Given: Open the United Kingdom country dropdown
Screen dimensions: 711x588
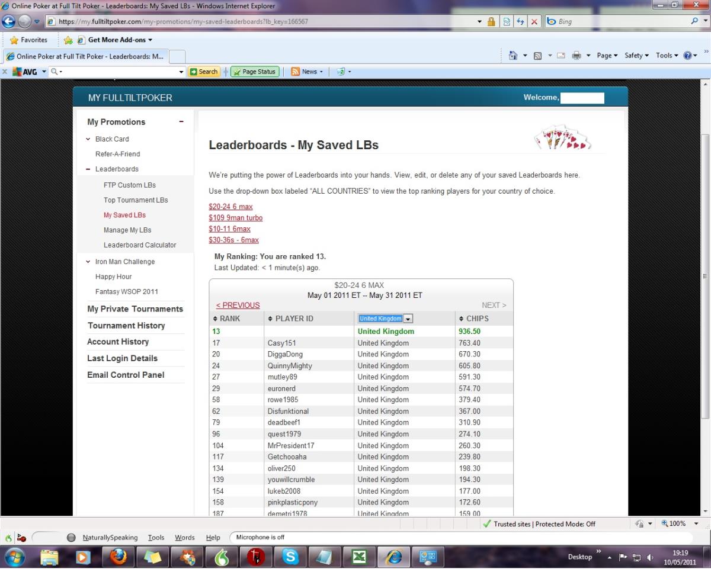Looking at the screenshot, I should click(x=385, y=319).
